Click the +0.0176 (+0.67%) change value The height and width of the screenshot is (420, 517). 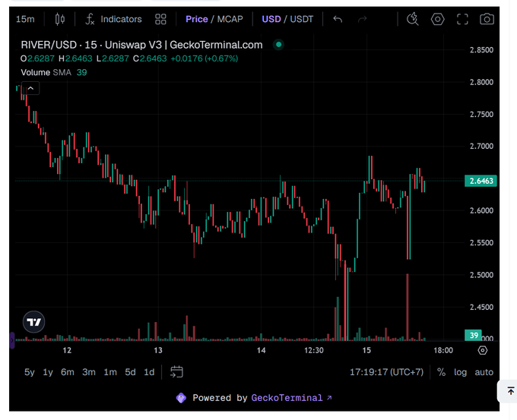point(204,58)
